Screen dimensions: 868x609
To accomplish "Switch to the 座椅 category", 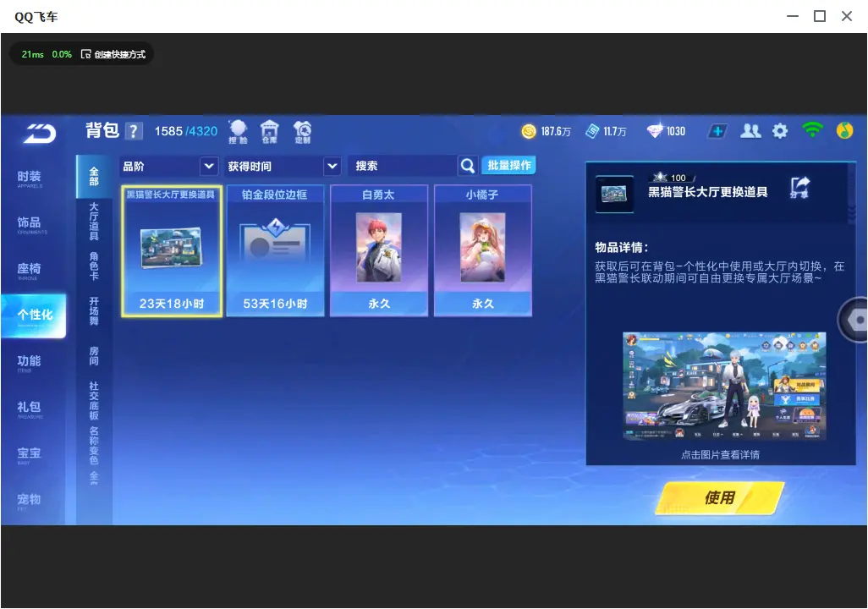I will pyautogui.click(x=30, y=270).
